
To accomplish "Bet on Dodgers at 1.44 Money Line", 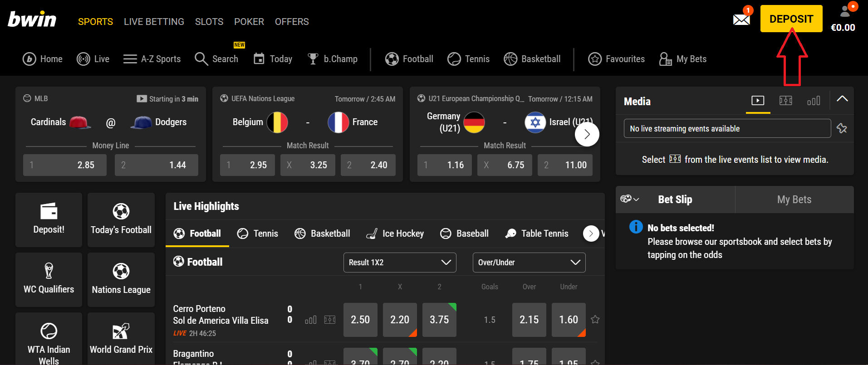I will 157,165.
